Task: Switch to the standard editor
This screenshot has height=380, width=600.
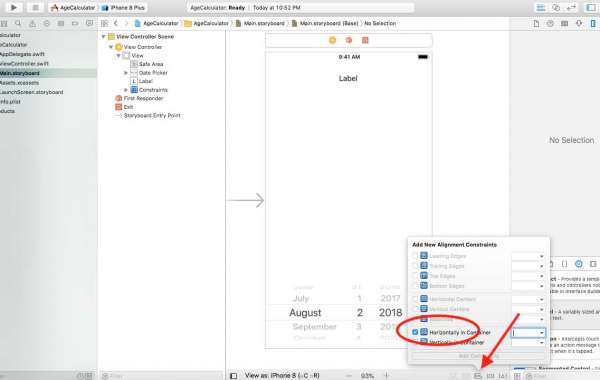Action: [540, 8]
